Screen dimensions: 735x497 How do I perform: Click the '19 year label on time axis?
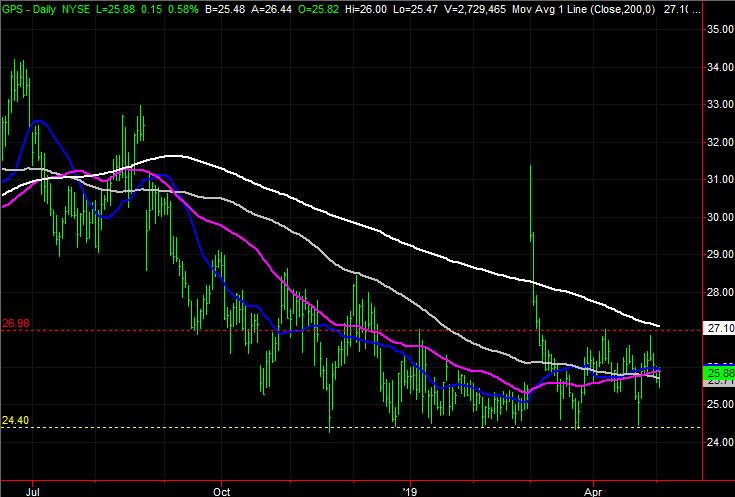click(x=410, y=491)
